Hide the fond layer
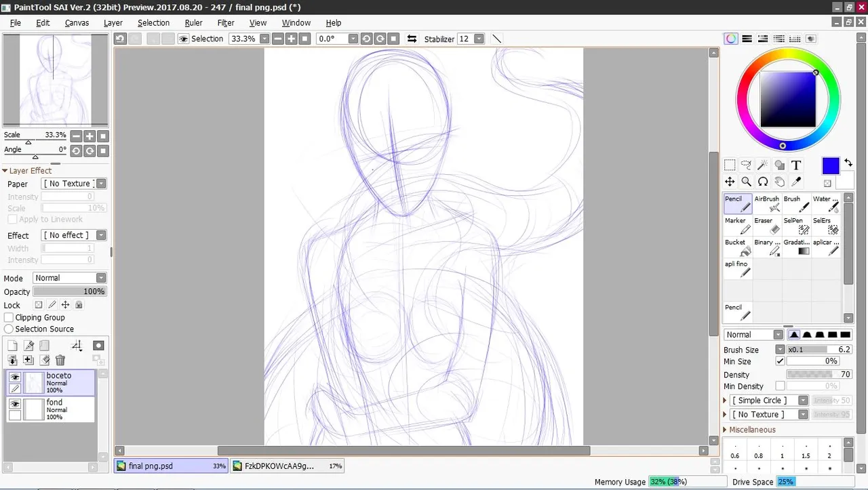This screenshot has height=490, width=868. (14, 404)
